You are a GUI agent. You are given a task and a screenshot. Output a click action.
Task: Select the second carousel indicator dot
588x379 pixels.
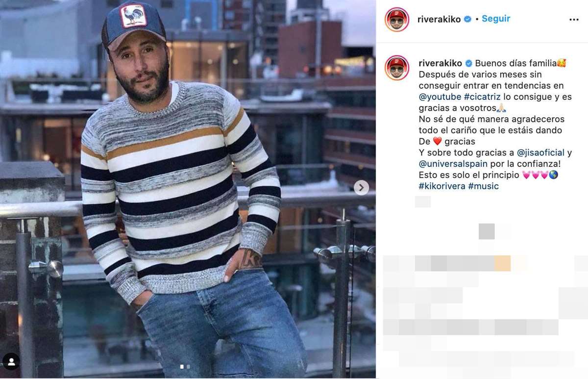click(x=188, y=366)
